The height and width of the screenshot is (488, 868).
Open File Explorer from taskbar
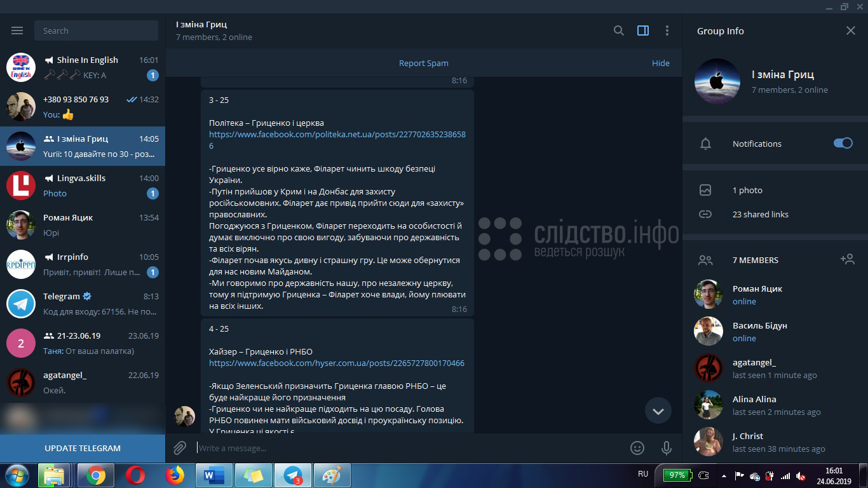[54, 475]
